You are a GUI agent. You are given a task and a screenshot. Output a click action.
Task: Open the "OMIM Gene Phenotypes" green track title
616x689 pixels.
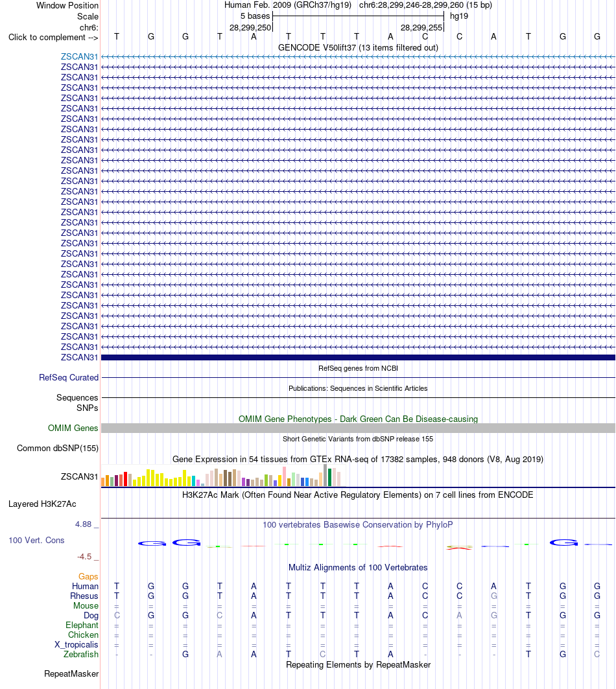(x=358, y=419)
